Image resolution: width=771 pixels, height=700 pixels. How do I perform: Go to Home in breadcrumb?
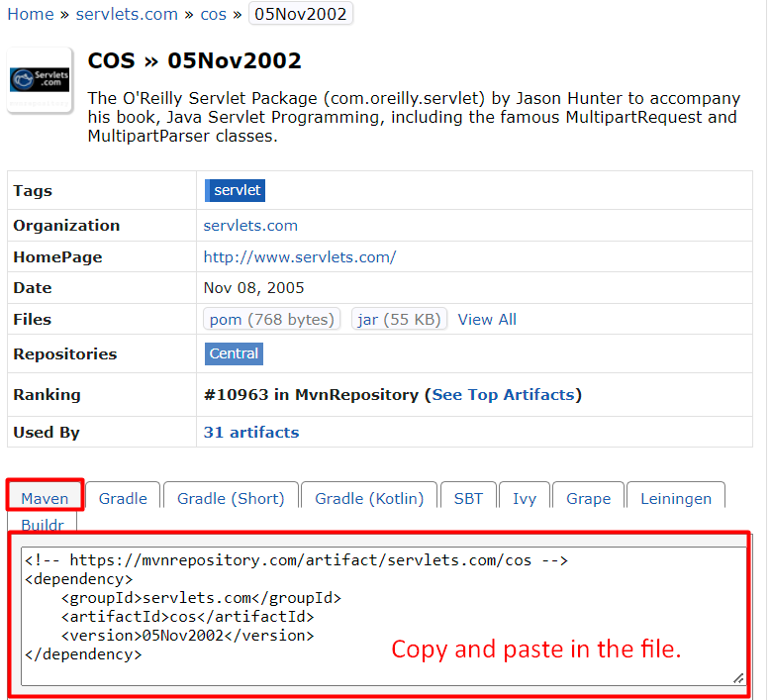coord(31,14)
